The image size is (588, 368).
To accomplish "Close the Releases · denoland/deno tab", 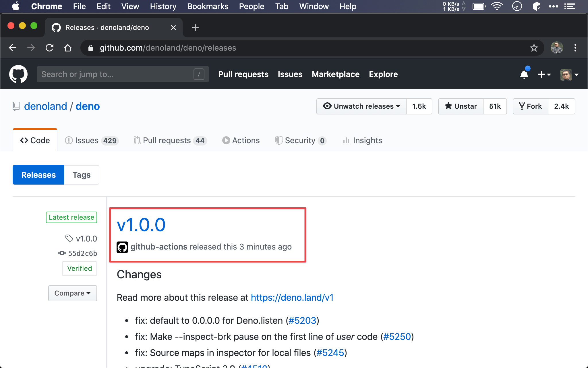I will coord(173,28).
